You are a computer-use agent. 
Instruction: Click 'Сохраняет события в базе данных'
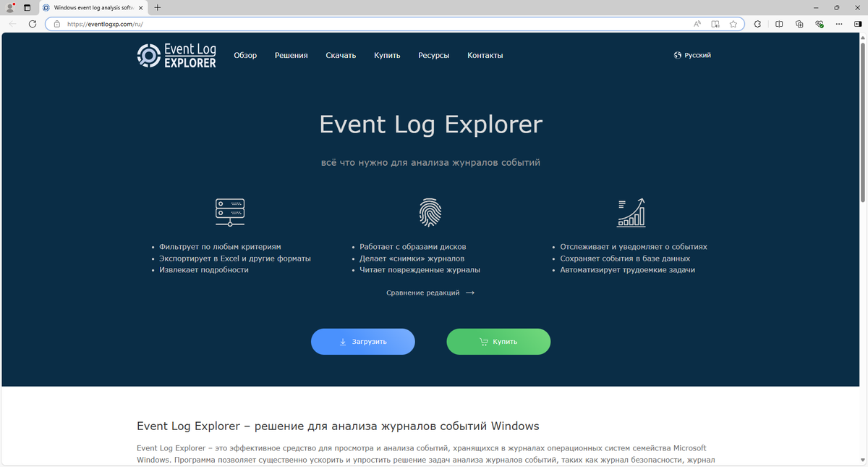625,258
